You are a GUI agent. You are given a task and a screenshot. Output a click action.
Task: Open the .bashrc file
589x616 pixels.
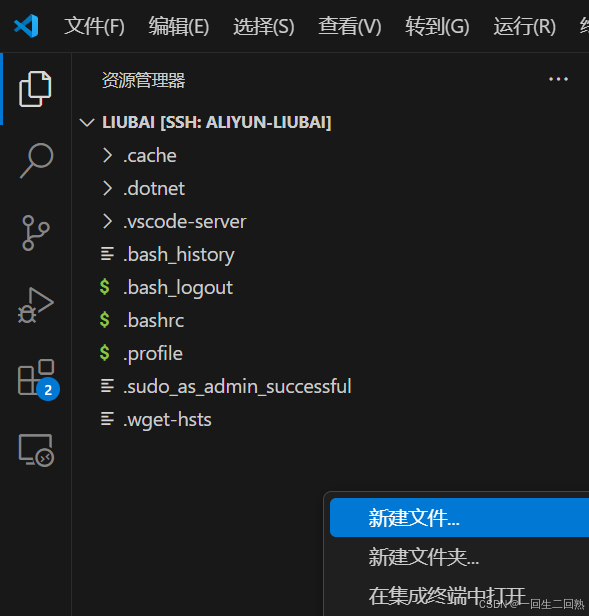(153, 321)
